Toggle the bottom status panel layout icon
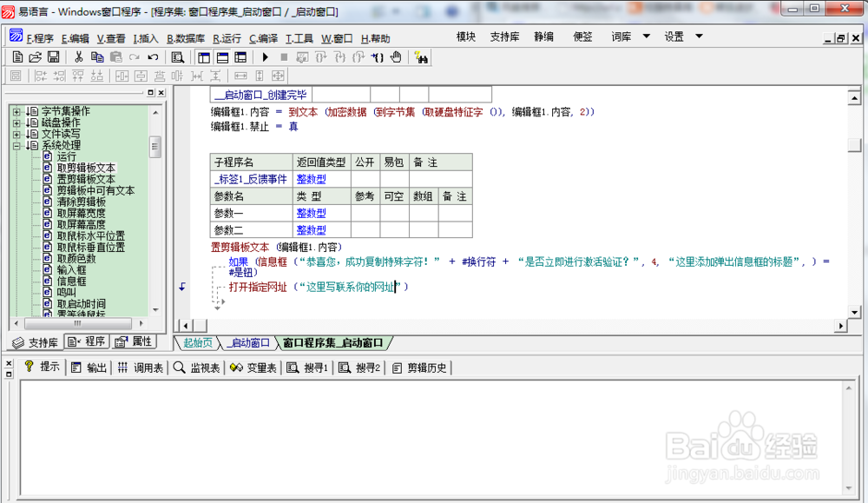 pyautogui.click(x=222, y=57)
